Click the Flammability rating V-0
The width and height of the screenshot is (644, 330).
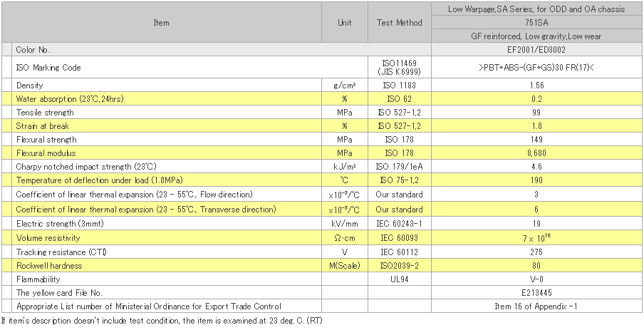tap(536, 279)
